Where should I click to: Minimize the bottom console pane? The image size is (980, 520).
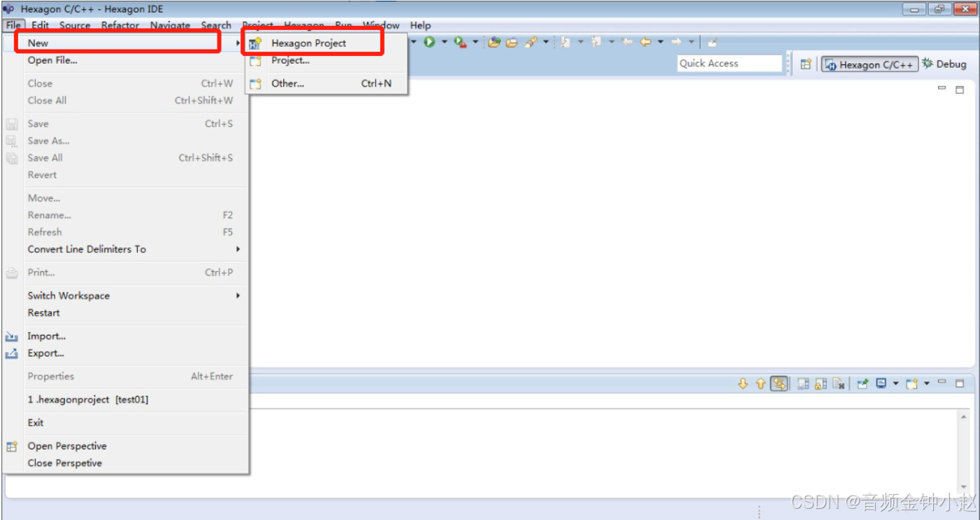[x=942, y=382]
